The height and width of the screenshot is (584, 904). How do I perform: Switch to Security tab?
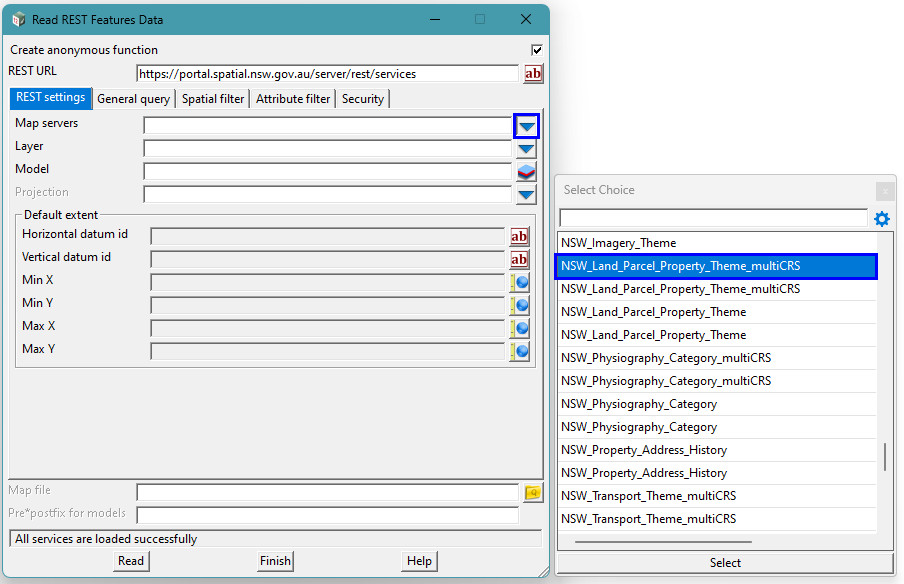[363, 99]
